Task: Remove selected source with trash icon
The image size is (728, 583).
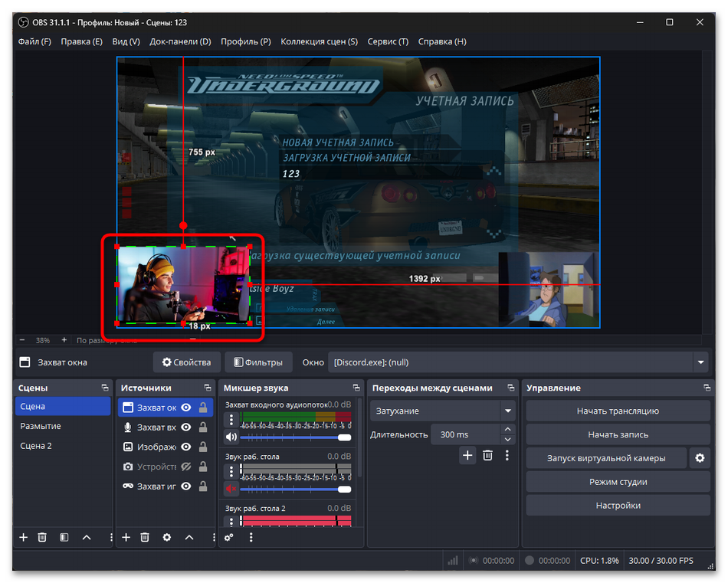Action: pos(145,537)
